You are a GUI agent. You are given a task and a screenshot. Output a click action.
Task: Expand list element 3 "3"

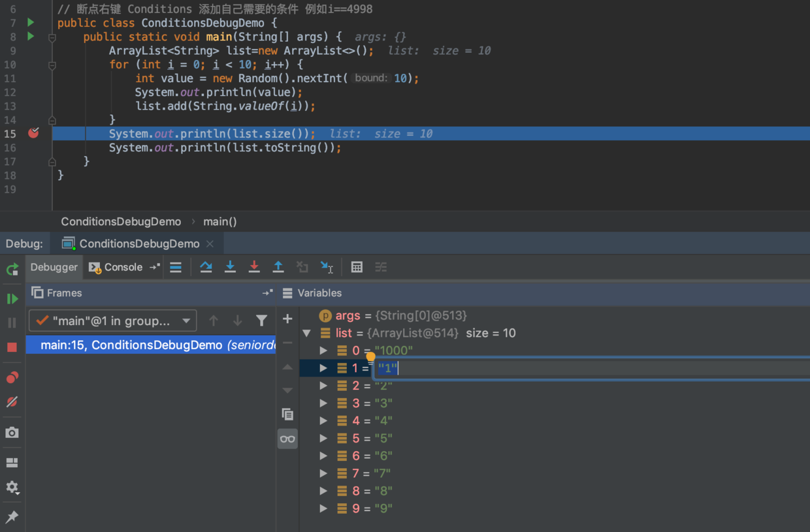(x=323, y=403)
